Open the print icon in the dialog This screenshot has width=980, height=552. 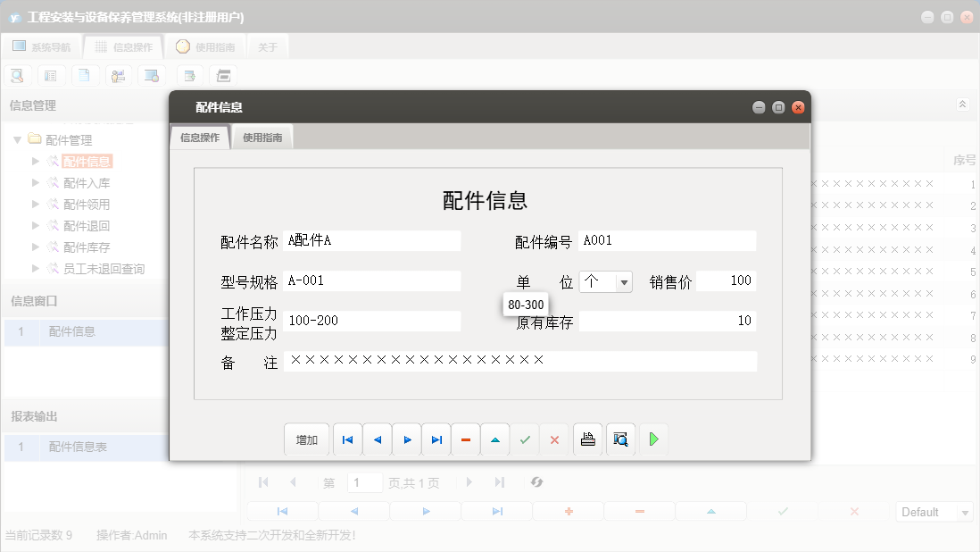click(587, 439)
